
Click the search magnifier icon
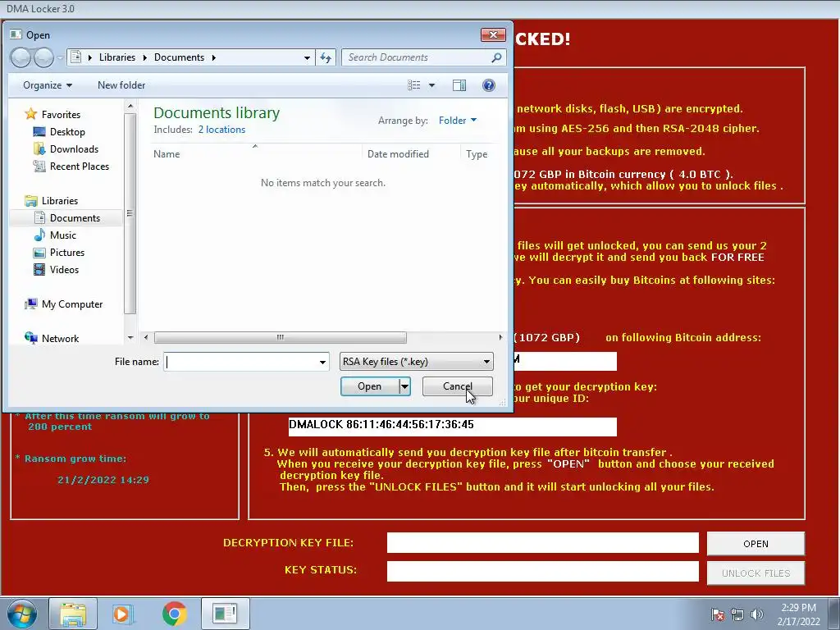[496, 57]
